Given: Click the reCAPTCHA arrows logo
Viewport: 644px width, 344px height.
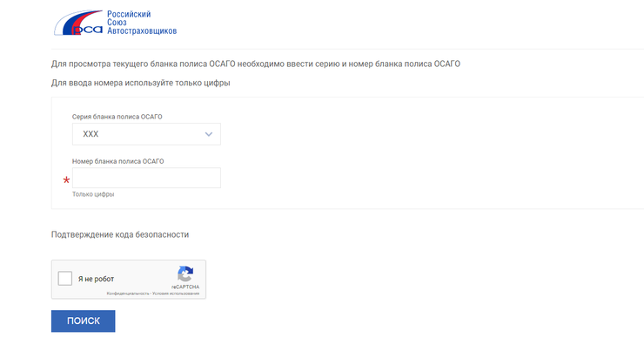Looking at the screenshot, I should [185, 273].
